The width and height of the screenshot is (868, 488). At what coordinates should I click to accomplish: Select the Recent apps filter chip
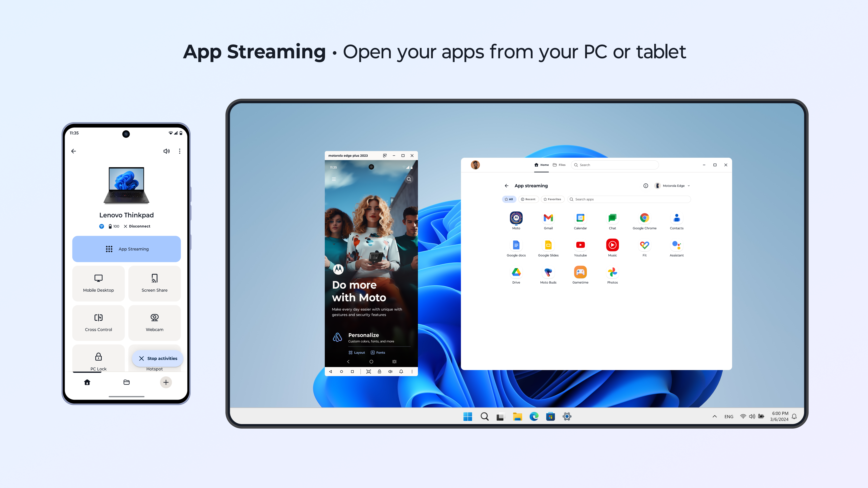[x=528, y=199]
